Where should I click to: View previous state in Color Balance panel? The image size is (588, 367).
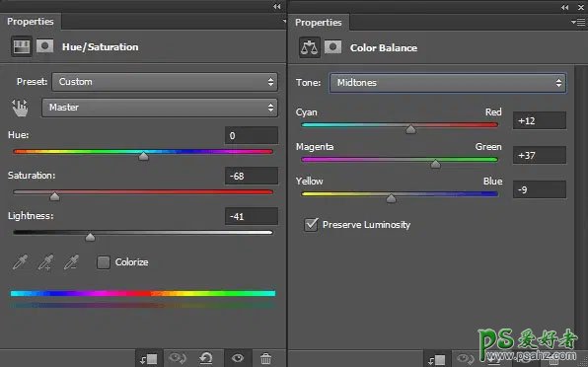465,359
